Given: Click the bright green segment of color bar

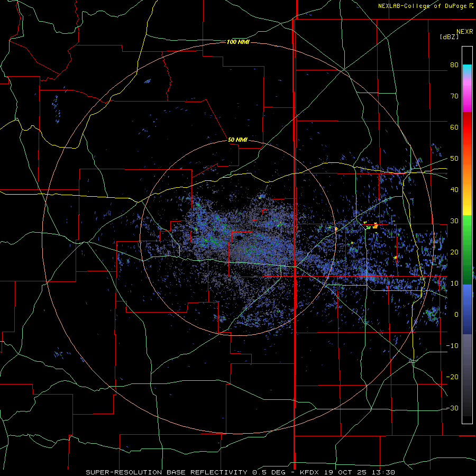Looking at the screenshot, I should tap(467, 225).
